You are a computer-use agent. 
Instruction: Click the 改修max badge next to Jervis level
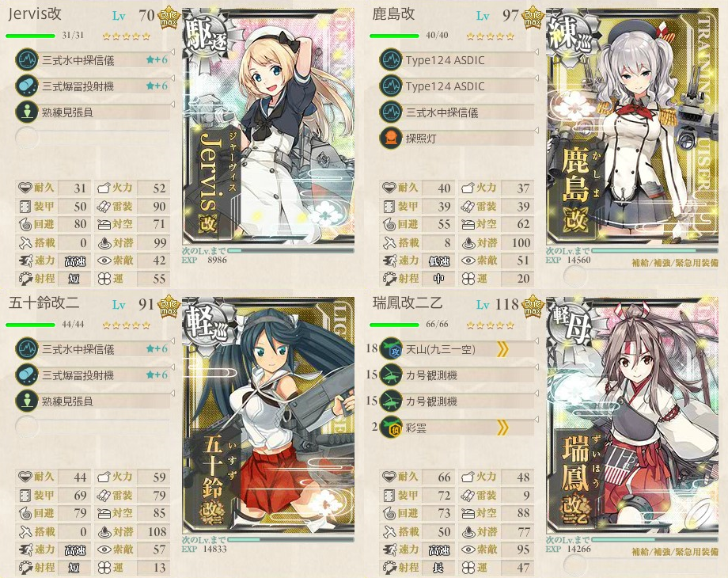click(x=169, y=17)
